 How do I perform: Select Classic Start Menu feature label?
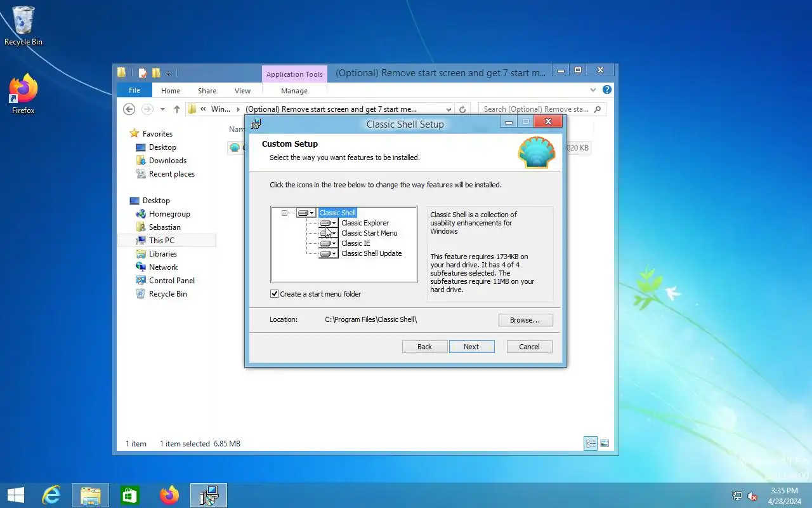pos(369,233)
